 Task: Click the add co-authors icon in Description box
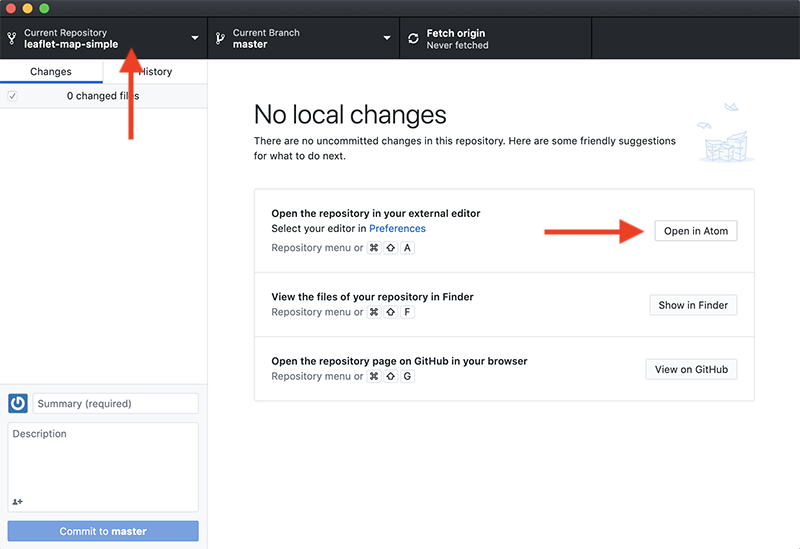(17, 502)
